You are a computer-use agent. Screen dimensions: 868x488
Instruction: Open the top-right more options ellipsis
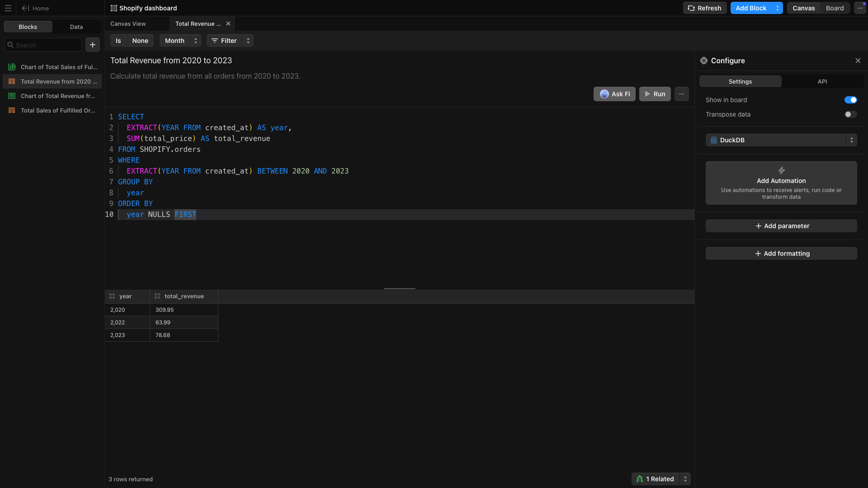[x=860, y=8]
